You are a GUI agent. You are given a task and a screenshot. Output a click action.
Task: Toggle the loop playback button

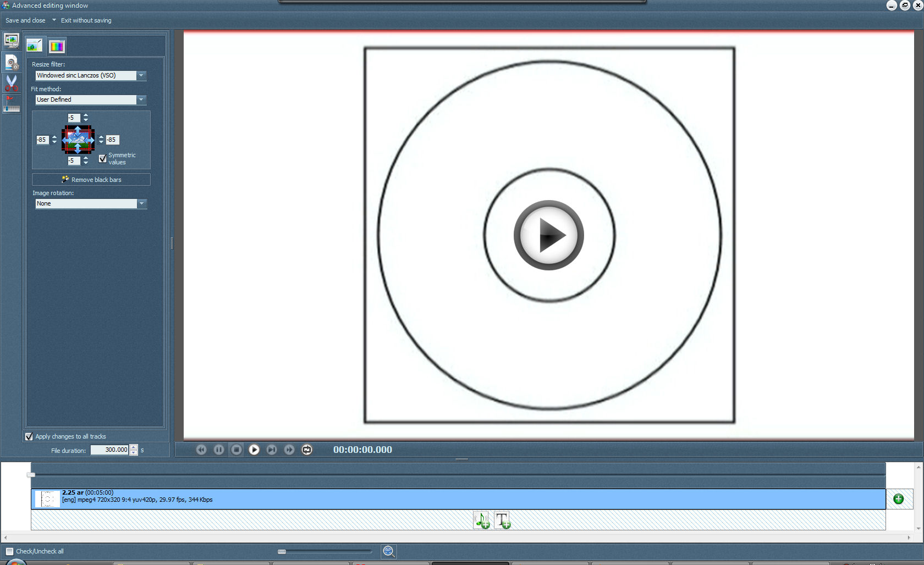(x=307, y=450)
